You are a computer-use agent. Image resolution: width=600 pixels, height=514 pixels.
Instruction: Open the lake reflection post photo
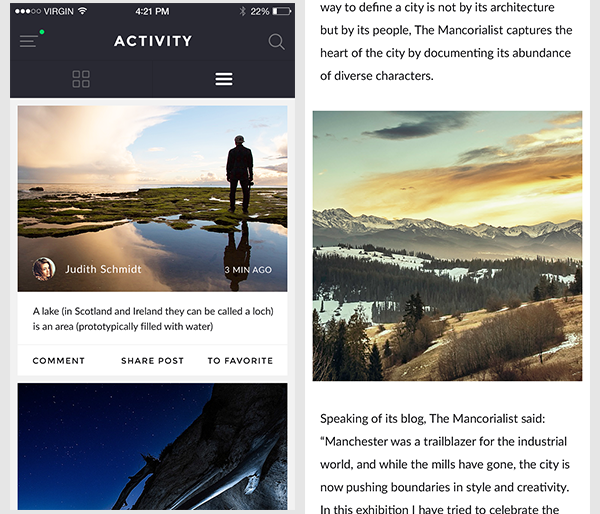[x=152, y=199]
